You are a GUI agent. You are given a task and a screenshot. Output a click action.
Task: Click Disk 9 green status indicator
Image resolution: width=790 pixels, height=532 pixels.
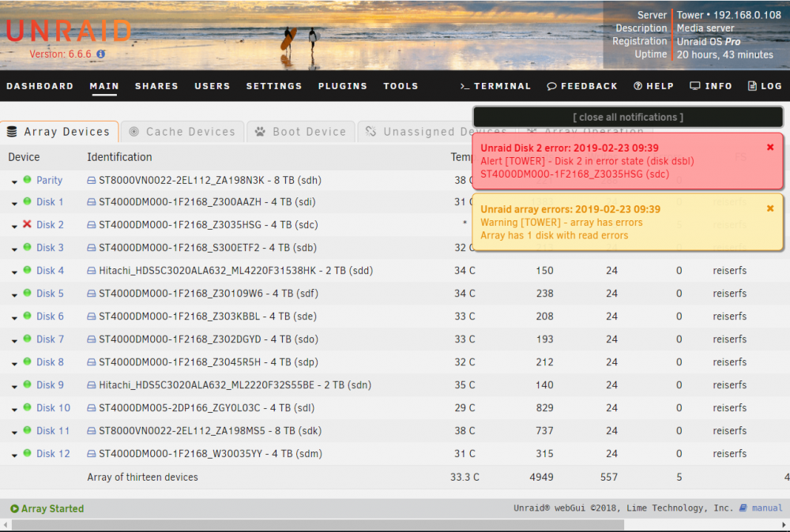click(x=27, y=384)
